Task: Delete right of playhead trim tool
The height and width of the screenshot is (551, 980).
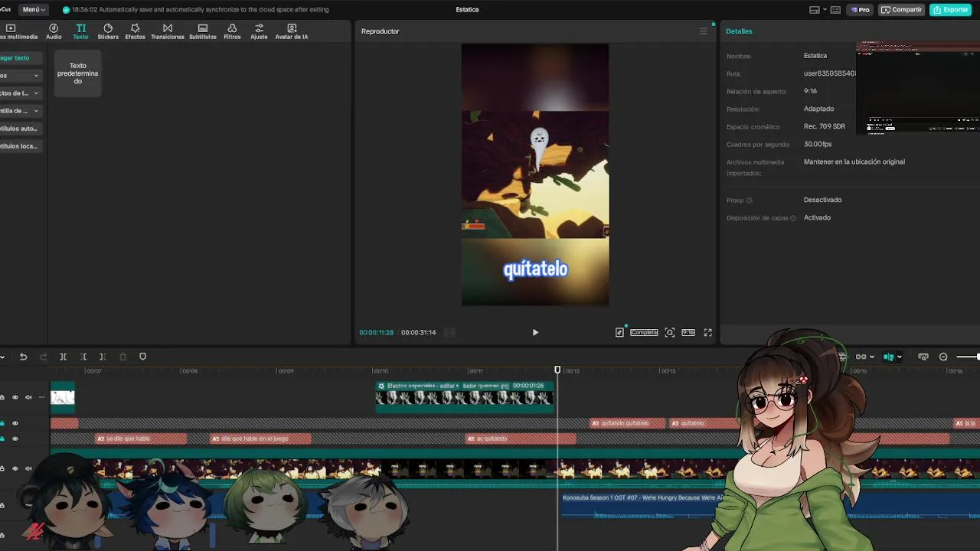Action: (x=103, y=357)
